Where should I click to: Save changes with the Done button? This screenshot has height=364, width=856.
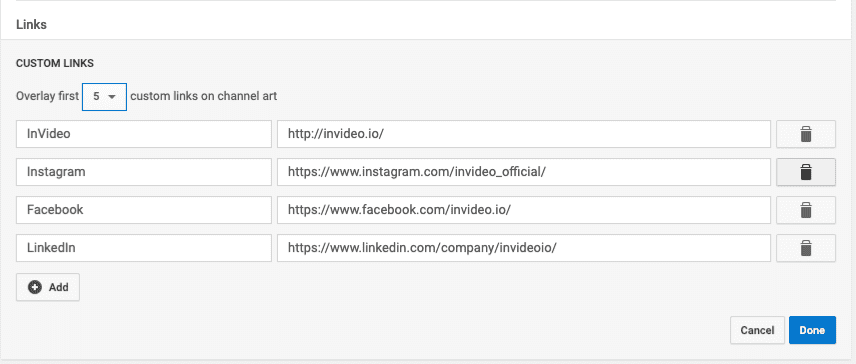tap(812, 330)
